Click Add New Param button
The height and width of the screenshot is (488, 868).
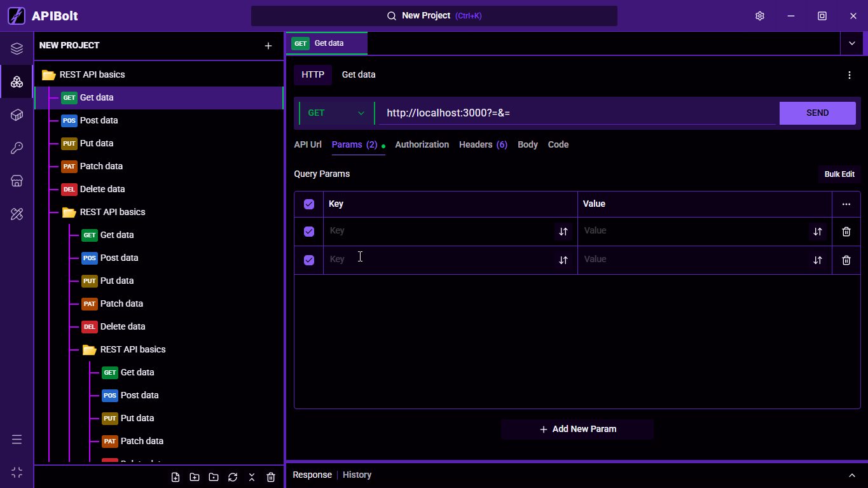[x=577, y=429]
